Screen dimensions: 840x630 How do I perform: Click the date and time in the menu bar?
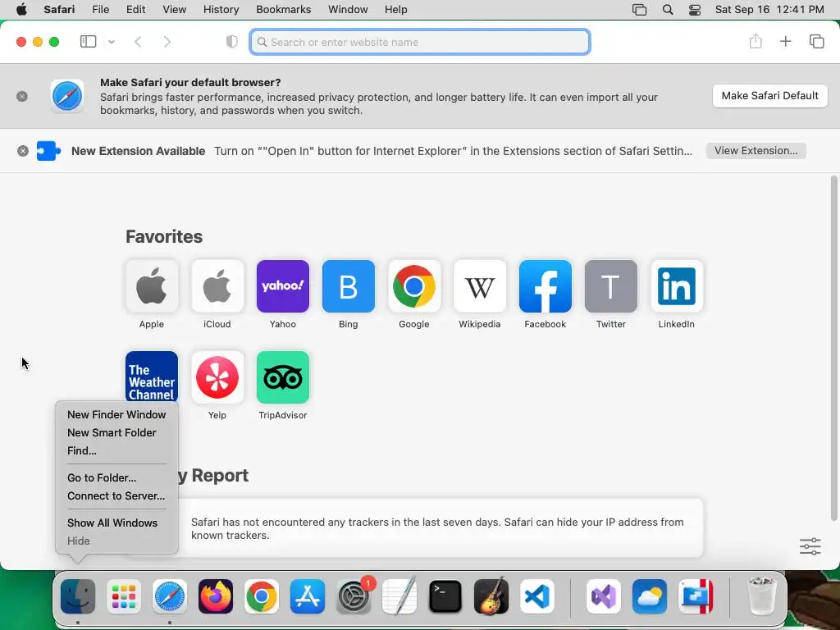(x=769, y=10)
